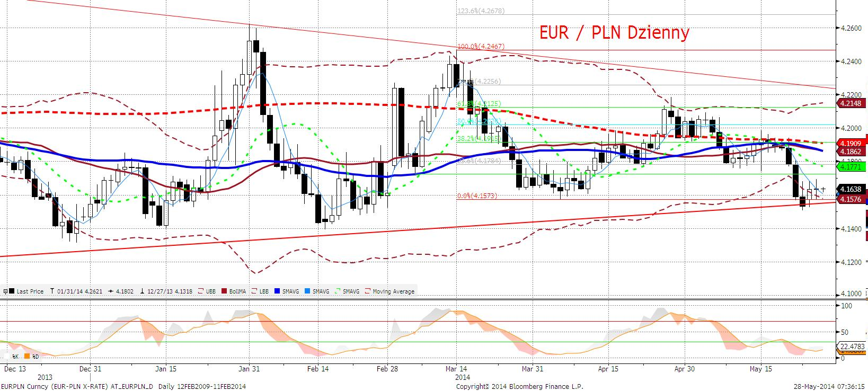Click the Dec 31 date on the time axis
Viewport: 868px width, 391px height.
click(x=90, y=368)
